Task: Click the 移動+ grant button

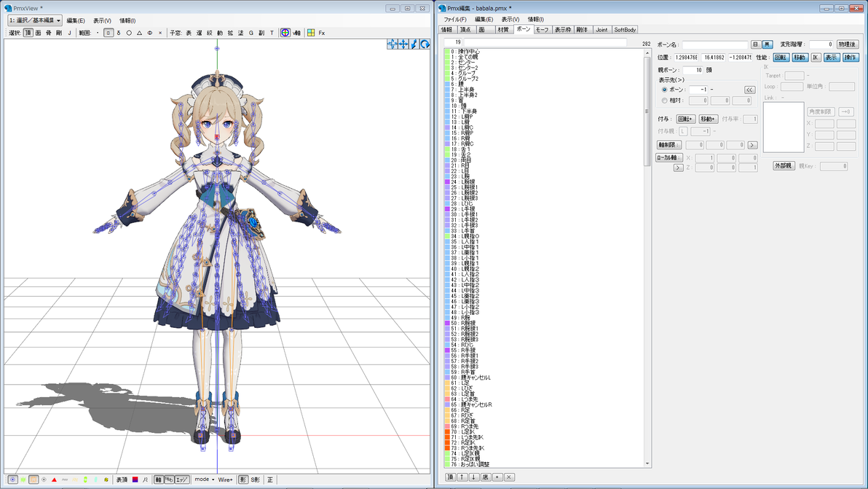Action: [x=708, y=119]
